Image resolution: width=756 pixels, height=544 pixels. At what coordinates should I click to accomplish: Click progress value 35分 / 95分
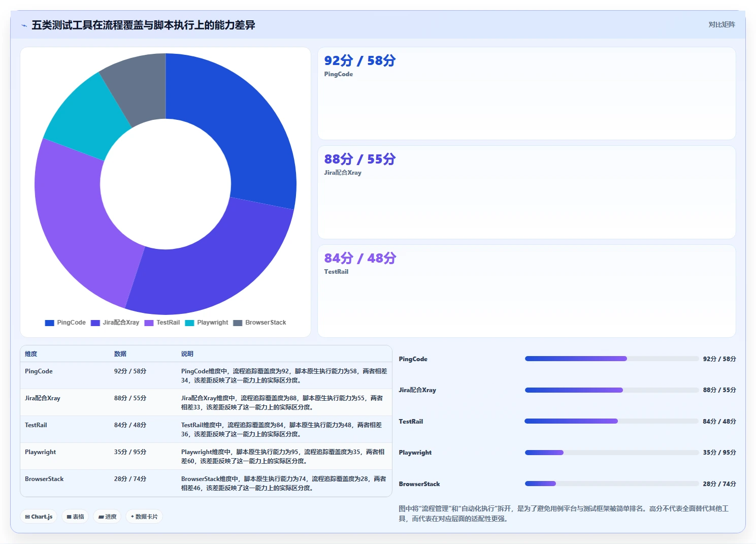coord(719,453)
